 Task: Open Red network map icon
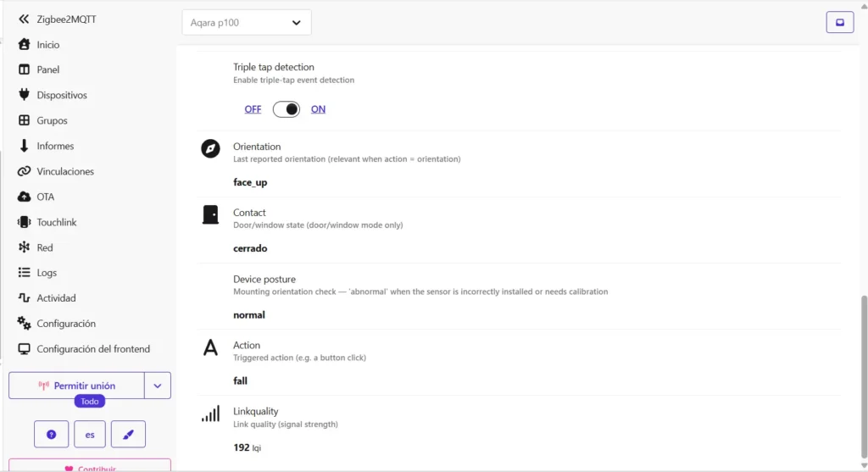pyautogui.click(x=24, y=247)
